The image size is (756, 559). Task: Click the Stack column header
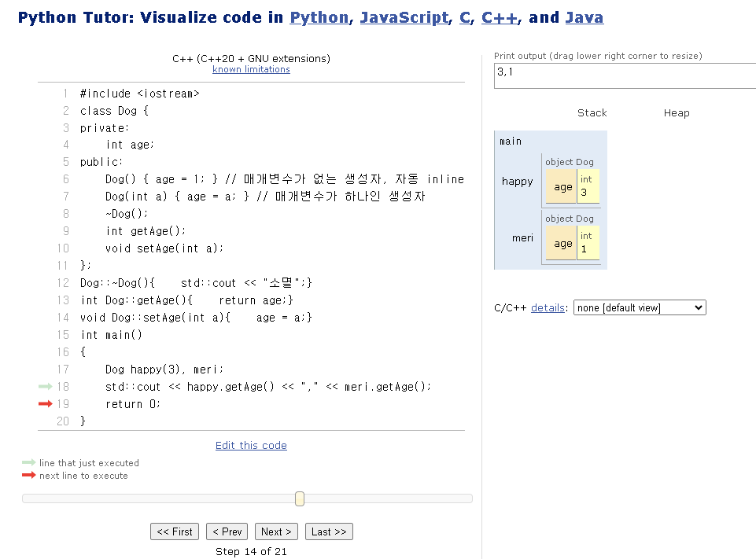point(592,112)
